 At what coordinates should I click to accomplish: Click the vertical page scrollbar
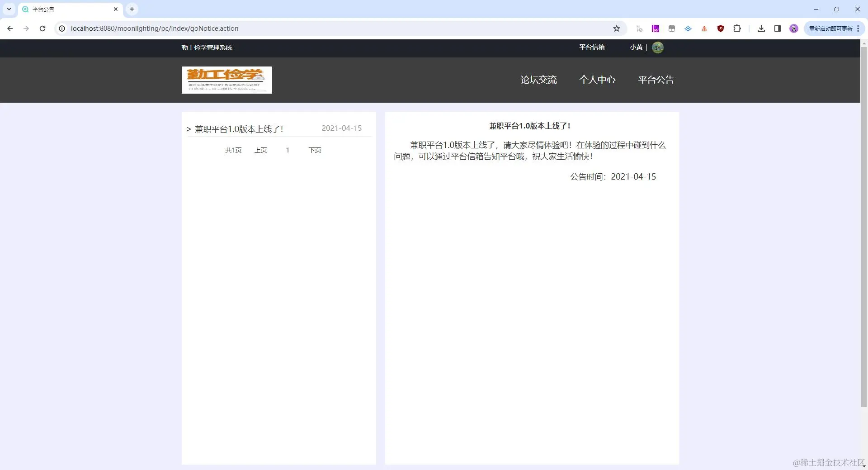tap(864, 226)
